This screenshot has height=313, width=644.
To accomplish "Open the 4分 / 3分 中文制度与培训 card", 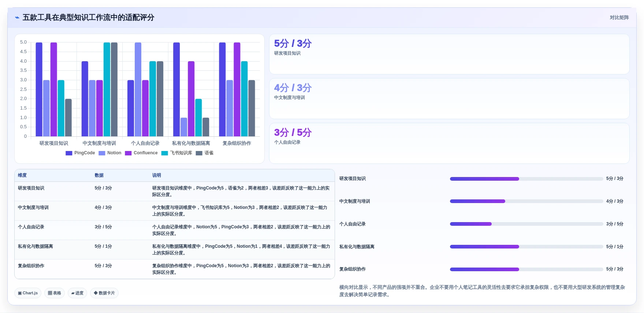I will [x=449, y=99].
